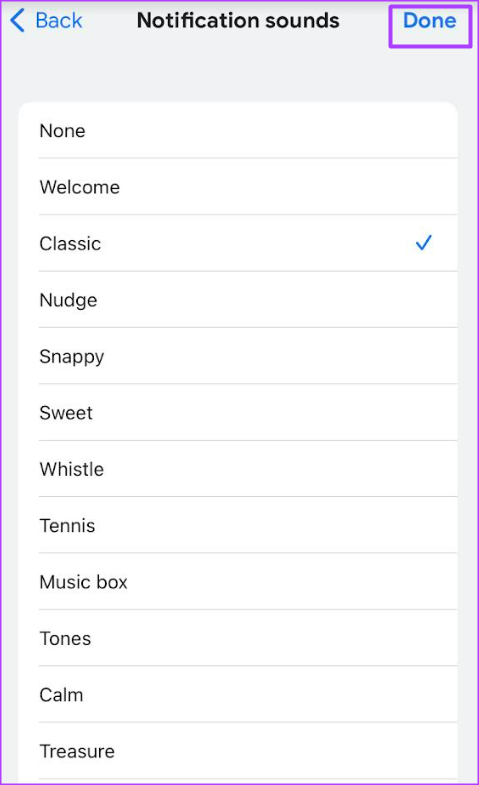Viewport: 479px width, 785px height.
Task: Tap Done to save sound choice
Action: click(429, 21)
